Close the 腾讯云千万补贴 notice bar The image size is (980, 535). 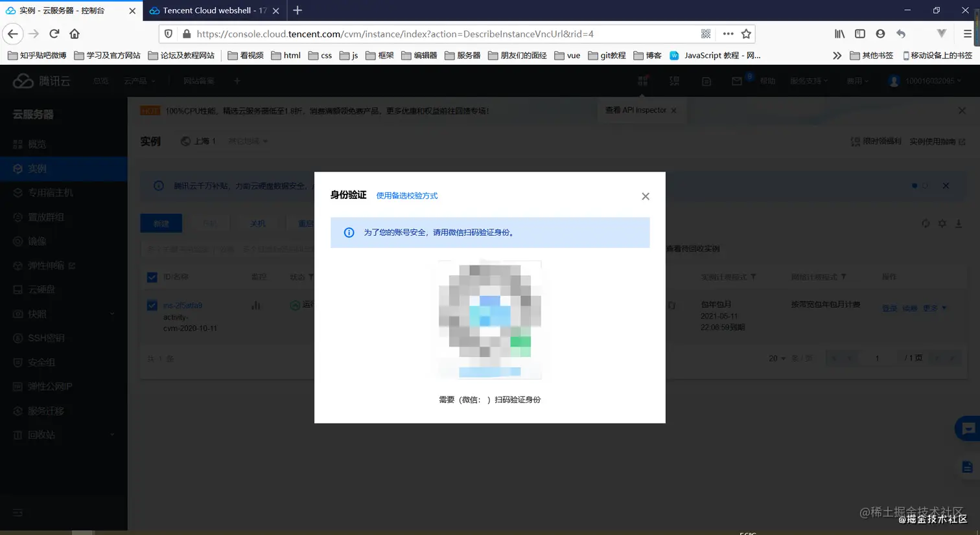point(946,186)
